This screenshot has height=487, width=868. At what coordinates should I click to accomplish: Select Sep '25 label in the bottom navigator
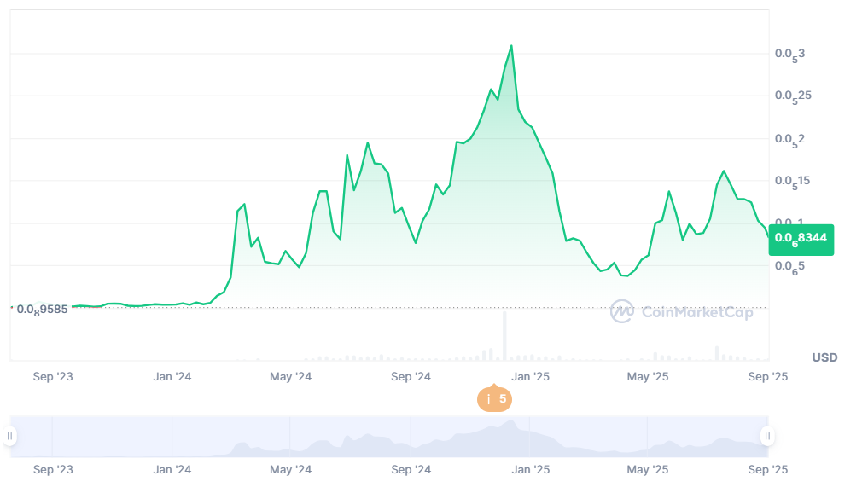[768, 469]
